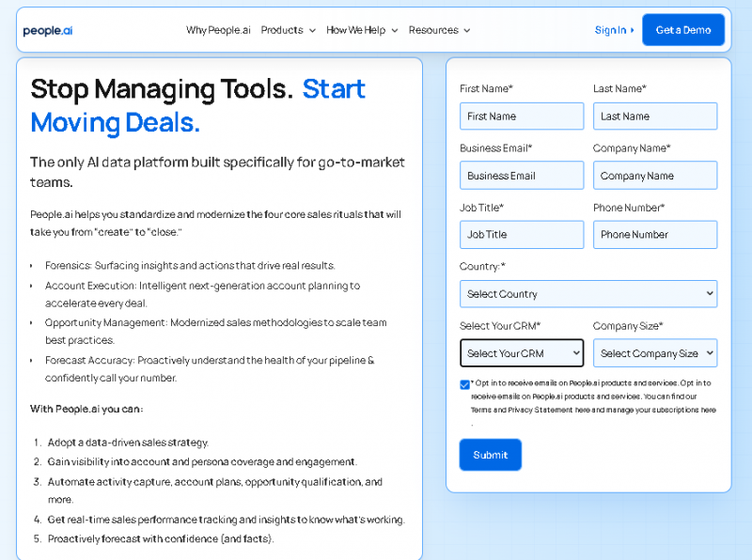This screenshot has height=560, width=752.
Task: Click the People.ai logo
Action: (x=48, y=30)
